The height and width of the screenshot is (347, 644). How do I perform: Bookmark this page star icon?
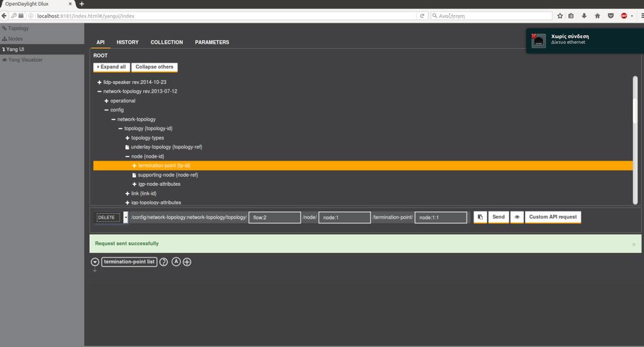560,16
